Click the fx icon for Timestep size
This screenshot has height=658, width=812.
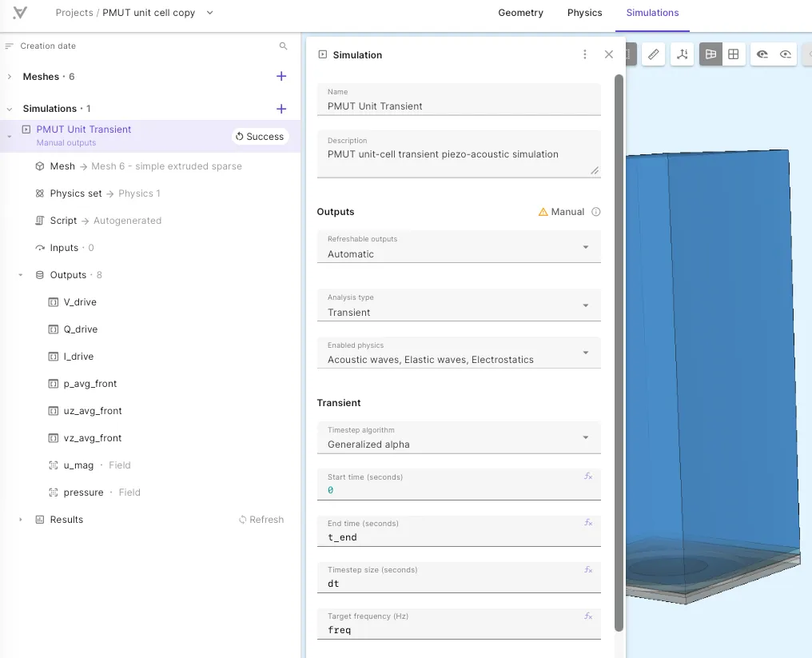588,569
